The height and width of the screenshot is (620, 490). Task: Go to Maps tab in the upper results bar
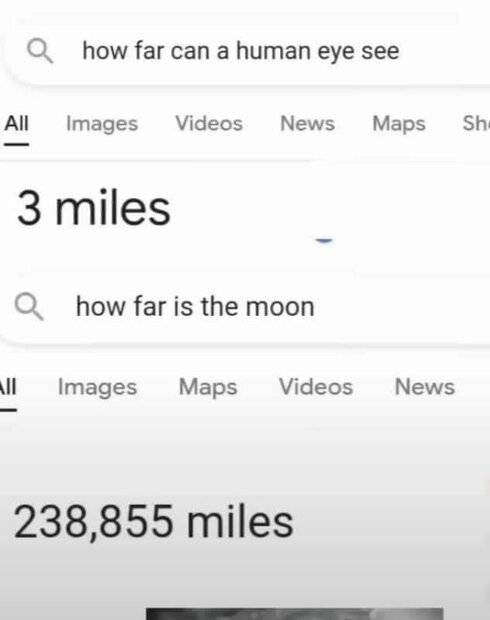399,124
